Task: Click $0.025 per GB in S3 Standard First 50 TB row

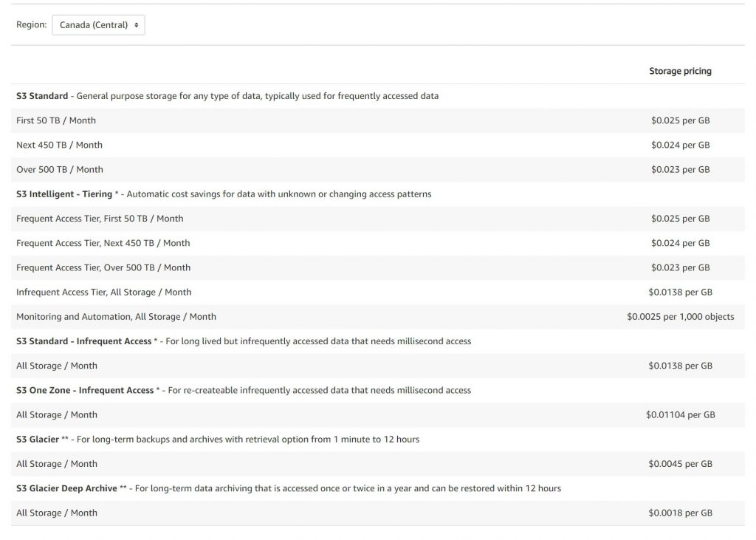Action: 680,120
